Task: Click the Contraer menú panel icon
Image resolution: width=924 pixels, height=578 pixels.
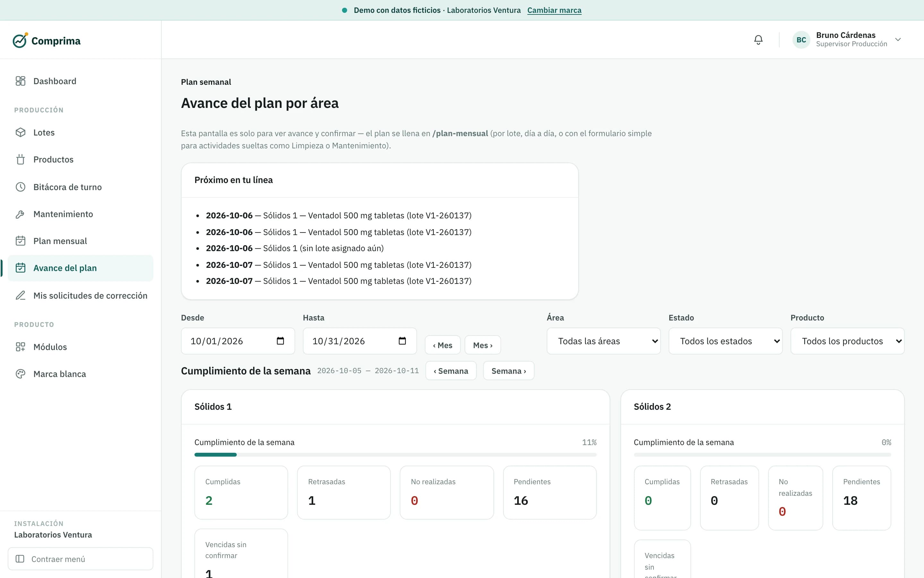Action: click(20, 559)
